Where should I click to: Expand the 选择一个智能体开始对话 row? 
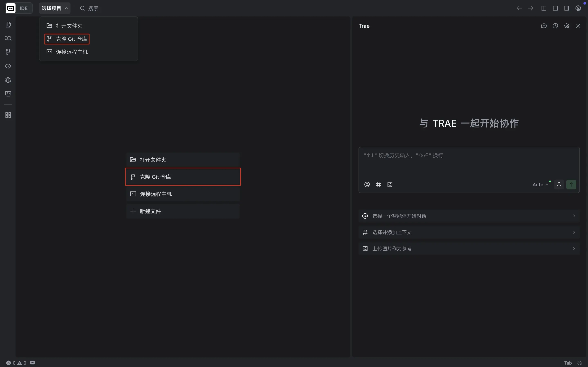point(468,216)
